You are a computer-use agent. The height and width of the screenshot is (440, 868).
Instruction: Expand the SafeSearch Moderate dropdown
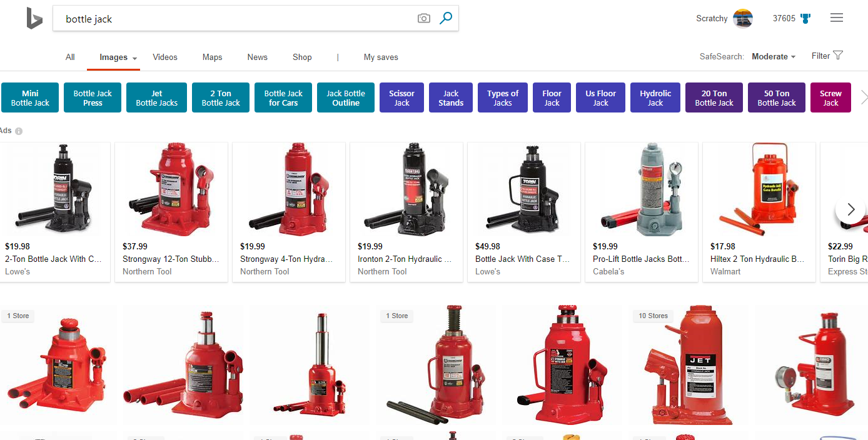774,57
